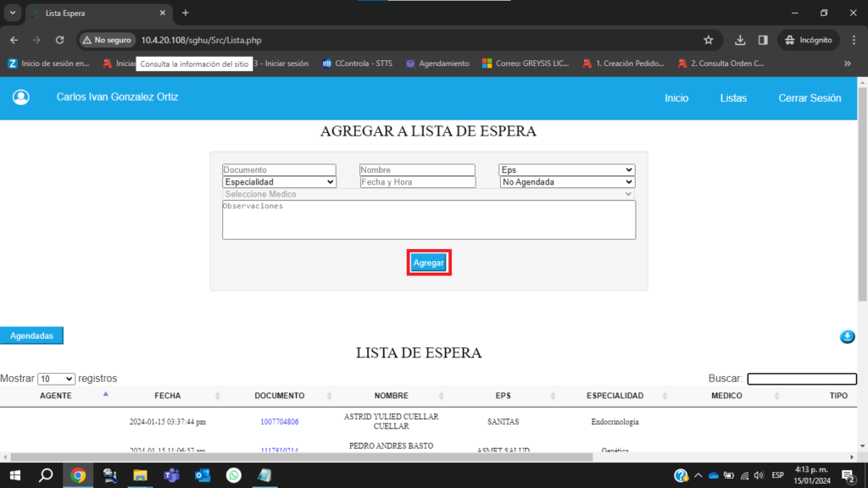Click the blue download icon above the table

coord(847,336)
